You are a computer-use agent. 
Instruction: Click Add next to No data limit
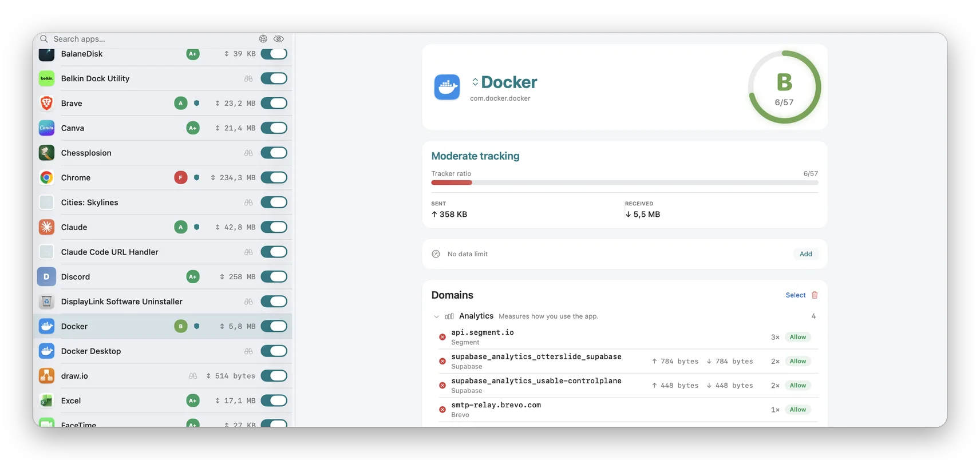coord(806,254)
